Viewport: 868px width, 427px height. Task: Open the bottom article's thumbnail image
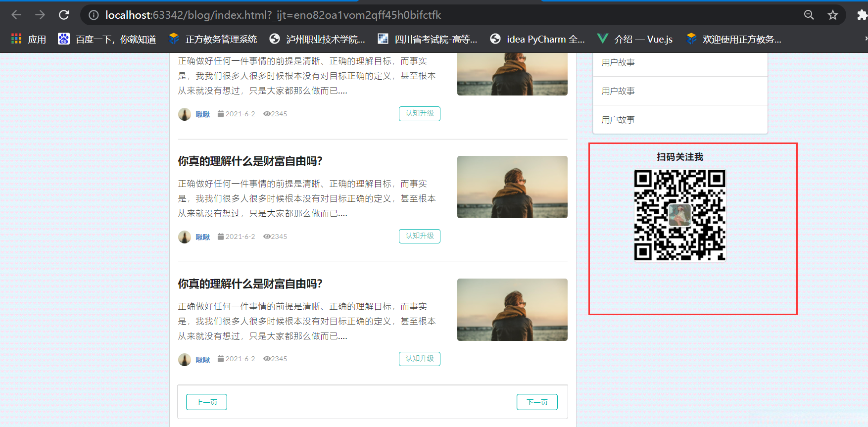512,310
